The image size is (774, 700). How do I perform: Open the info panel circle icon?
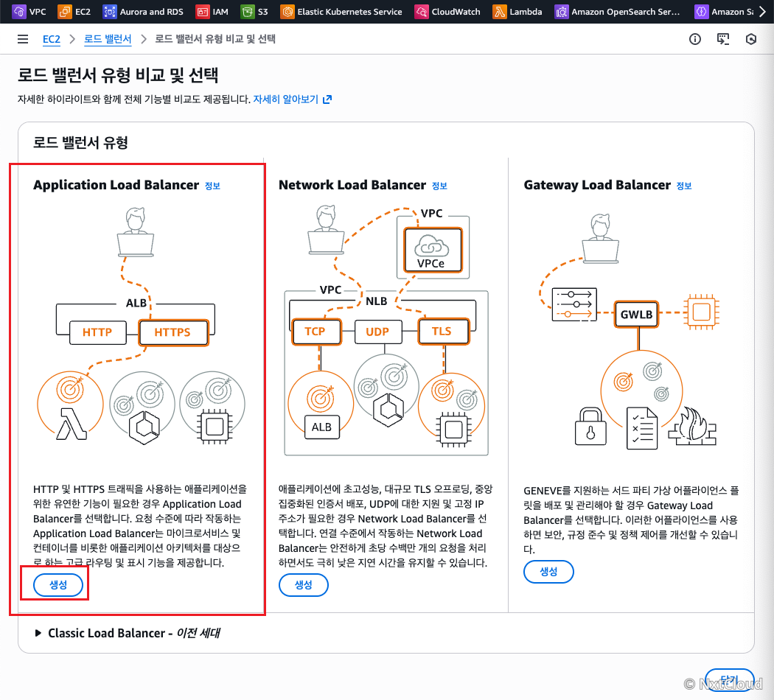pos(694,39)
